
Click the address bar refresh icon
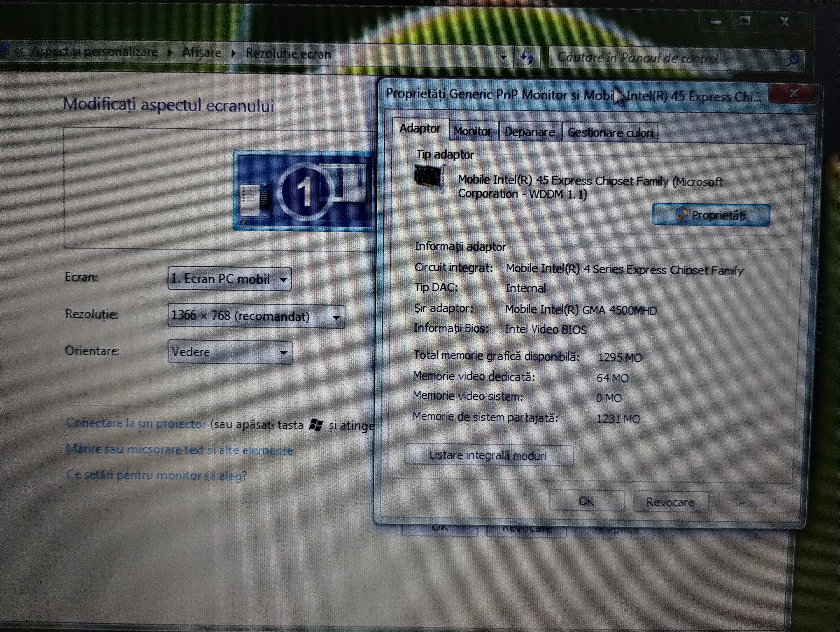coord(527,57)
